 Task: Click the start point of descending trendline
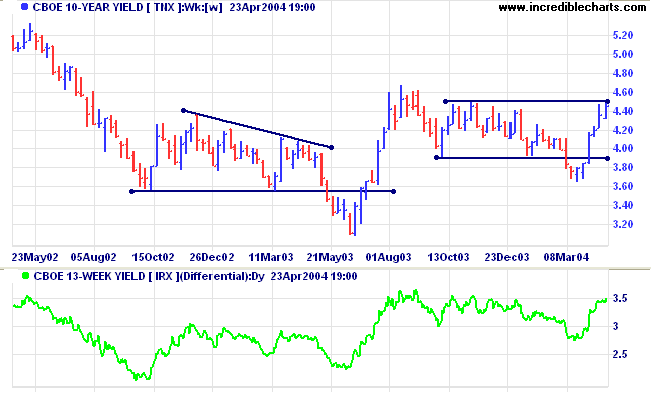pyautogui.click(x=184, y=110)
